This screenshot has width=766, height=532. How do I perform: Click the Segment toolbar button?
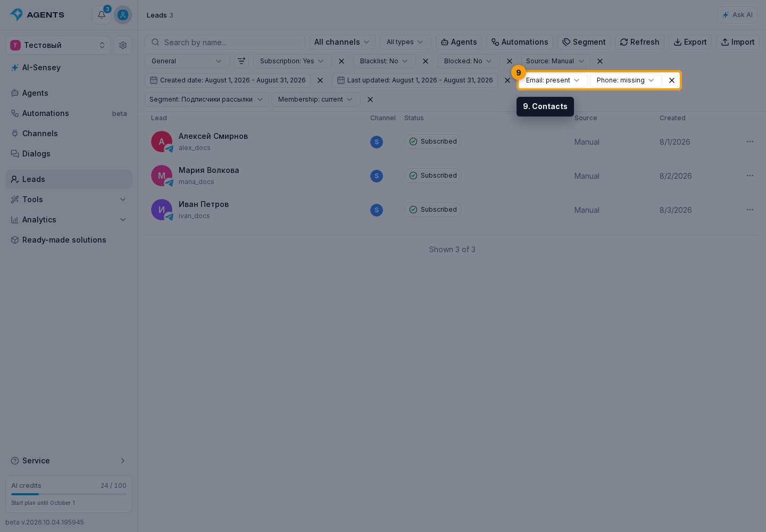pos(584,42)
